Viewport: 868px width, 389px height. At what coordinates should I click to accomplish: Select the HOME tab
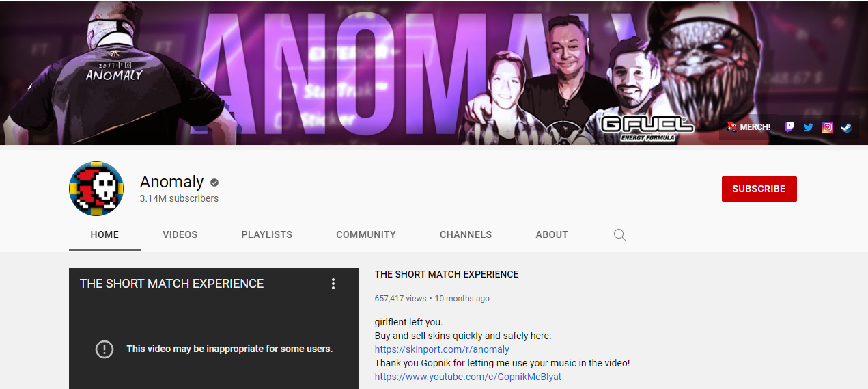tap(104, 234)
